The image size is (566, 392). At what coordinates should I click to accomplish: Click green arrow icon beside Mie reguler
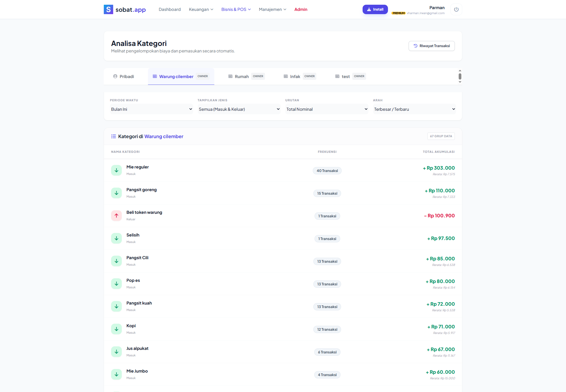pyautogui.click(x=116, y=170)
